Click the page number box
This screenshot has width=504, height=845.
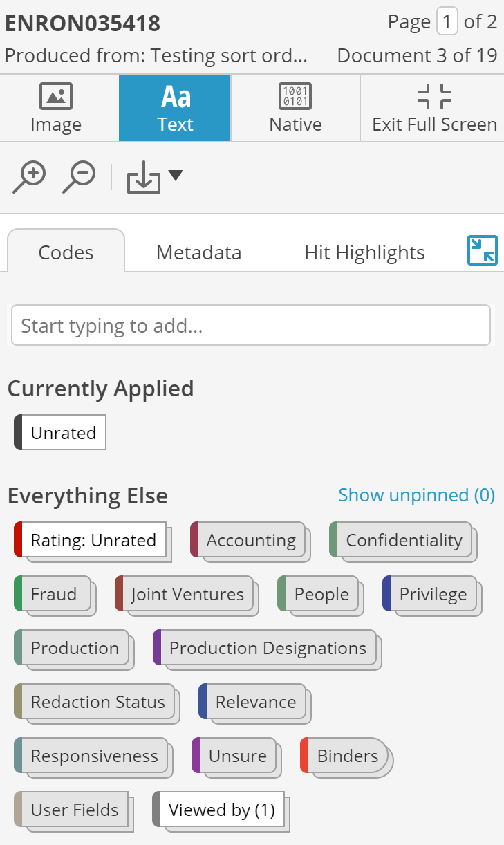(447, 22)
